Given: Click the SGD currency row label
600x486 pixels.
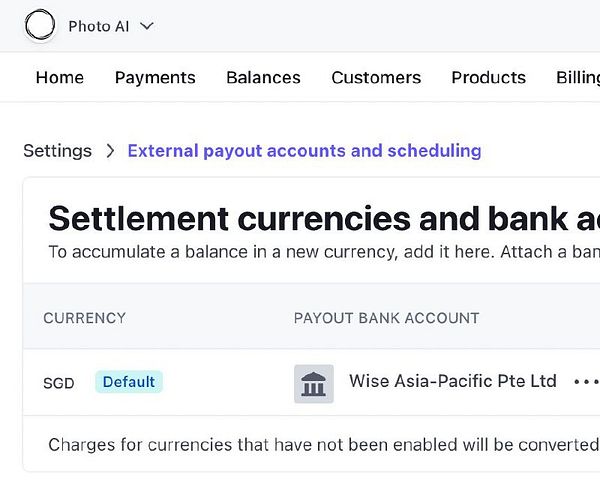Looking at the screenshot, I should coord(59,383).
